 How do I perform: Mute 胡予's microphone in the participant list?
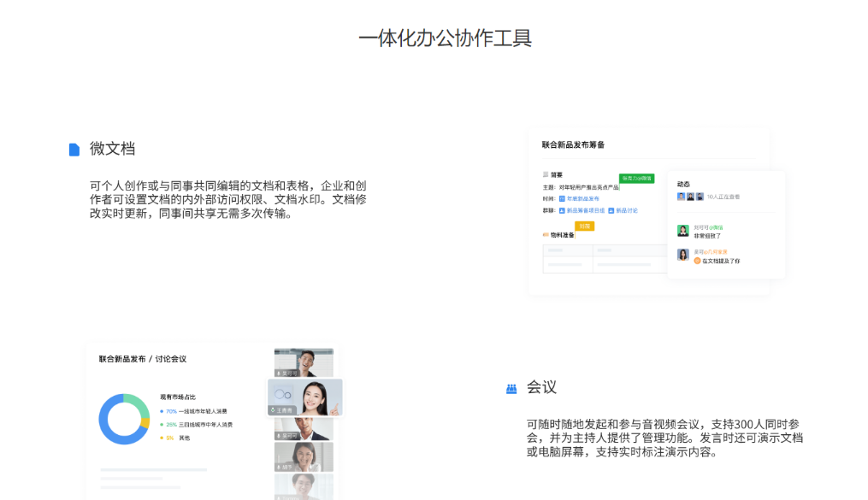coord(277,465)
